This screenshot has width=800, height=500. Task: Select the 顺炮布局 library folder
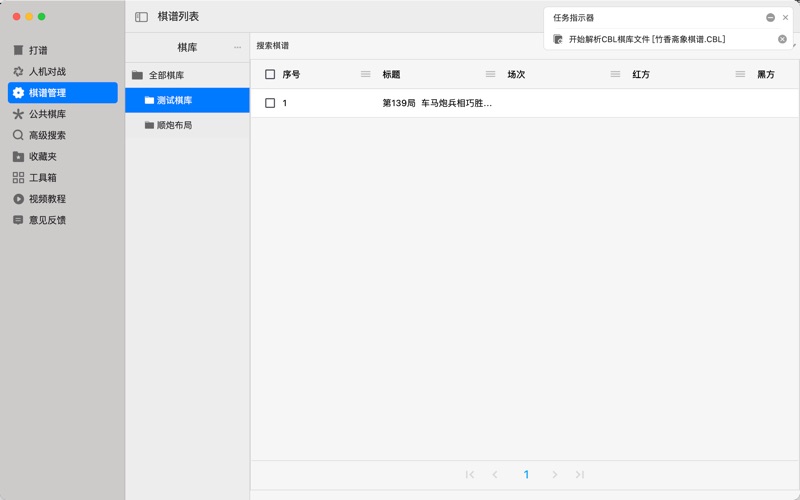(x=173, y=125)
